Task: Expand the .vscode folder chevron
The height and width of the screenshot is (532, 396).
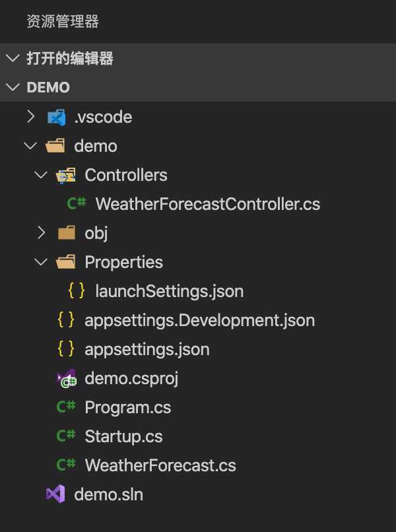Action: [x=30, y=117]
